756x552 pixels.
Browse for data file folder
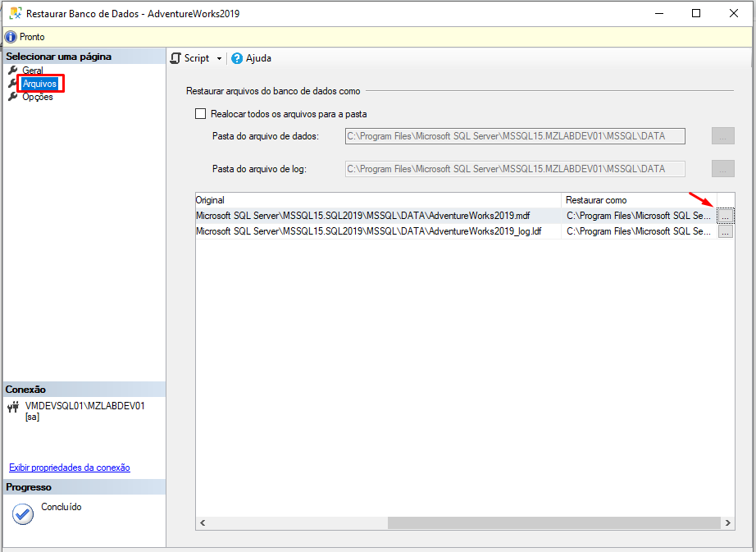722,136
